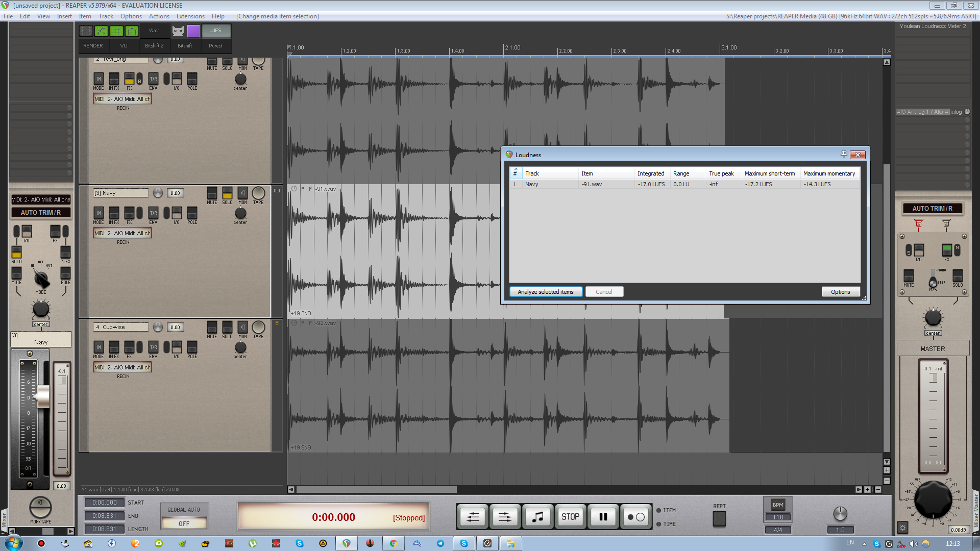Click the green grid toolbar icon
The height and width of the screenshot is (551, 980).
point(116,31)
